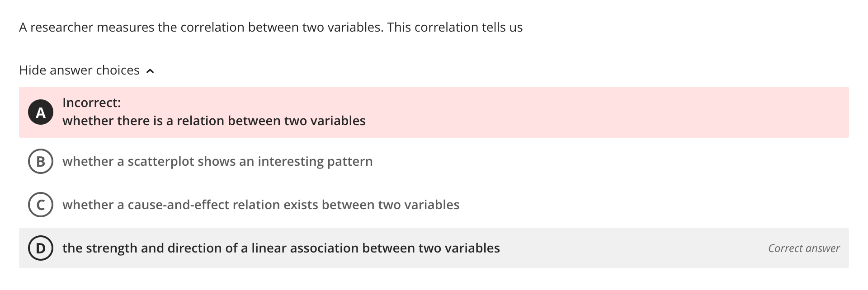Select option C about cause-and-effect relation

tap(261, 205)
